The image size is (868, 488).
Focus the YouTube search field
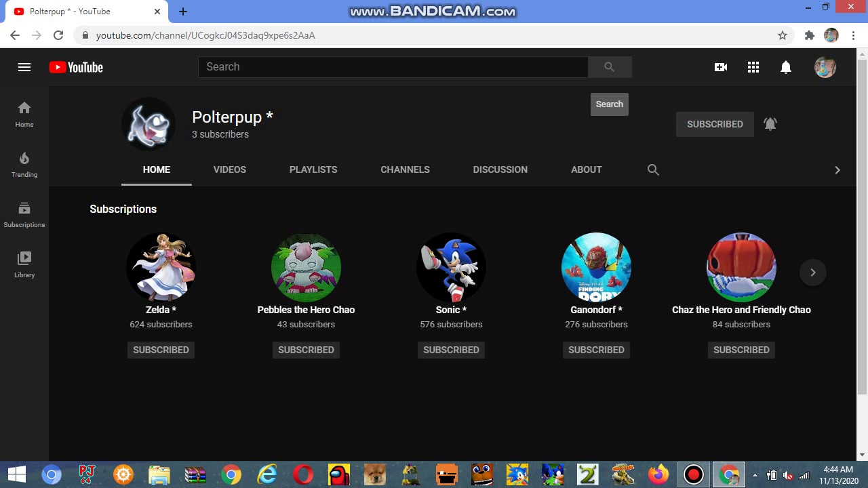coord(393,66)
